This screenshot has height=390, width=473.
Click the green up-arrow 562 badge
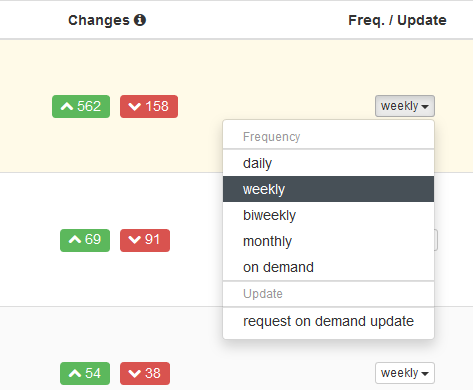point(81,106)
